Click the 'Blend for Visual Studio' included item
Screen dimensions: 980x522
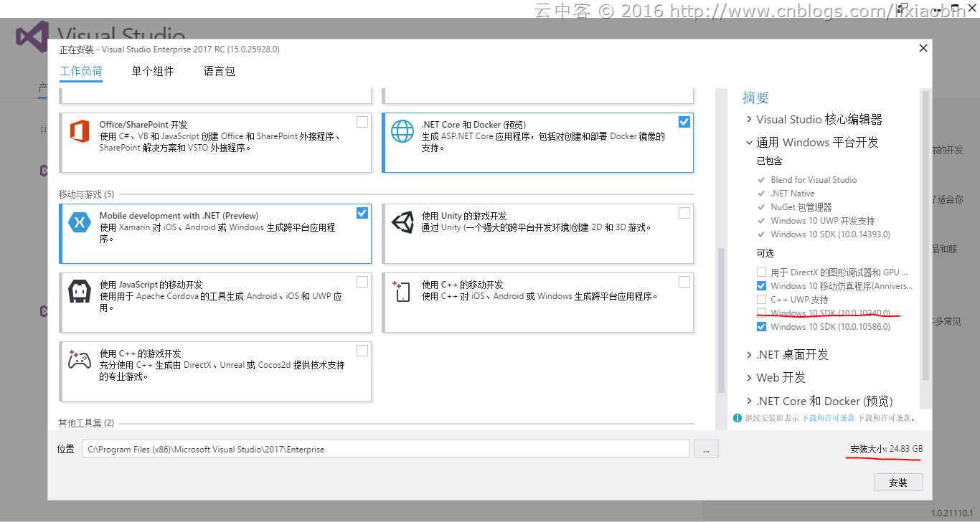click(x=814, y=180)
